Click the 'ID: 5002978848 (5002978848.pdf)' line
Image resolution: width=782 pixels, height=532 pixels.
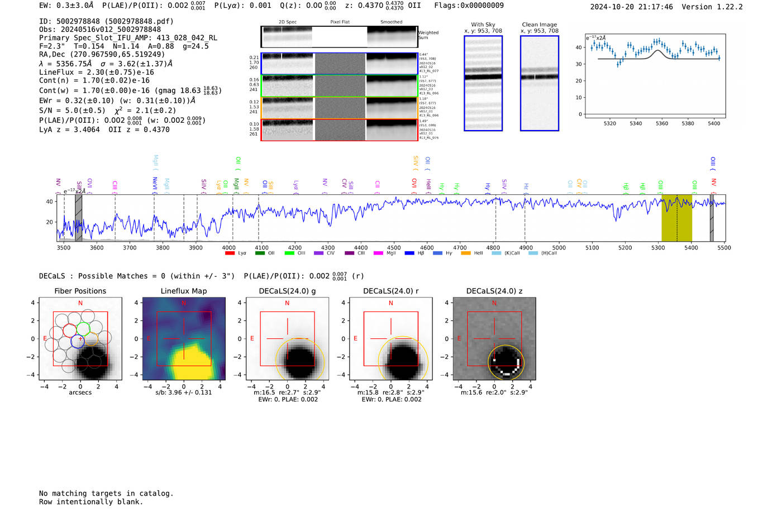coord(106,21)
